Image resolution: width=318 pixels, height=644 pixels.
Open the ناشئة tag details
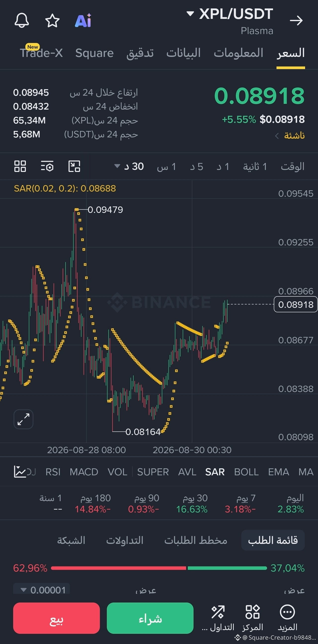pyautogui.click(x=290, y=135)
